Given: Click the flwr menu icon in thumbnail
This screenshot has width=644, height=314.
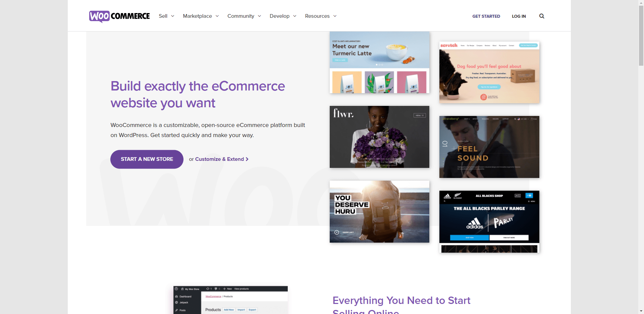Looking at the screenshot, I should pos(420,115).
